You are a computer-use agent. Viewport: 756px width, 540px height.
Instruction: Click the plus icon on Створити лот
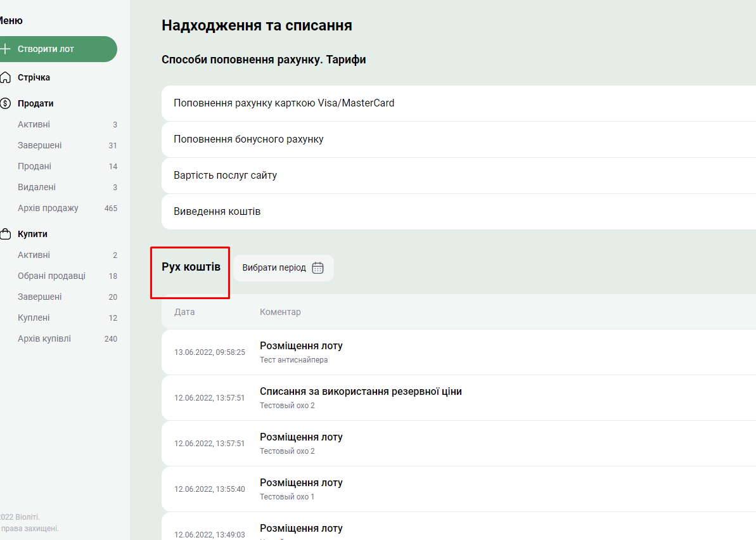5,49
